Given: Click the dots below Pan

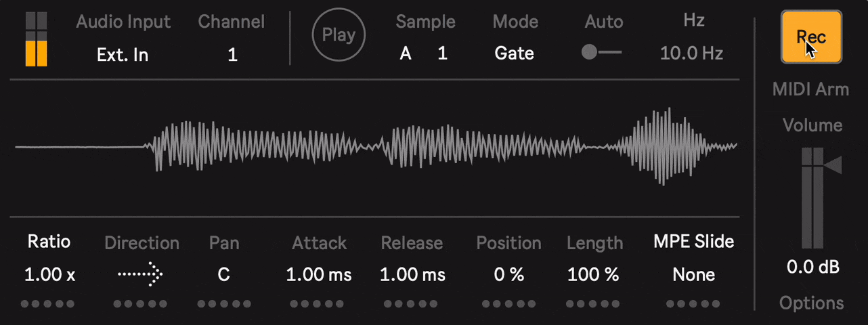Looking at the screenshot, I should (224, 304).
